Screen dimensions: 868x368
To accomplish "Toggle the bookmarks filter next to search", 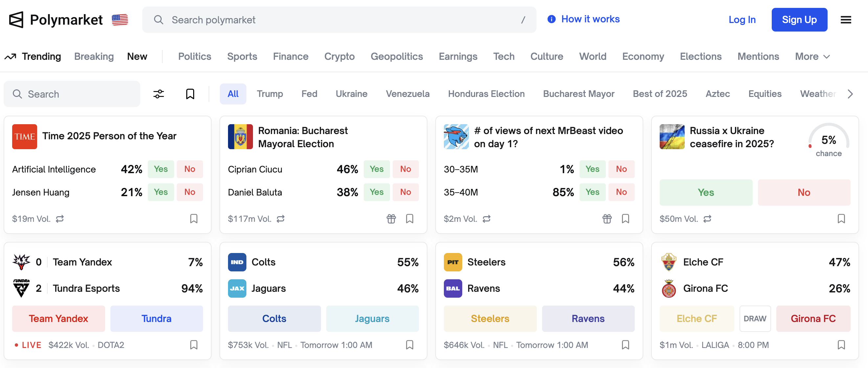I will coord(190,94).
